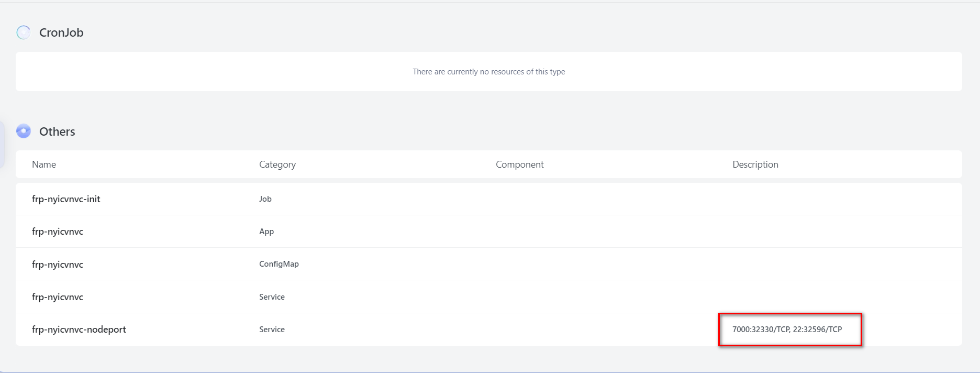Open the frp-nyicvnvc-init resource
The image size is (980, 373).
pos(66,199)
